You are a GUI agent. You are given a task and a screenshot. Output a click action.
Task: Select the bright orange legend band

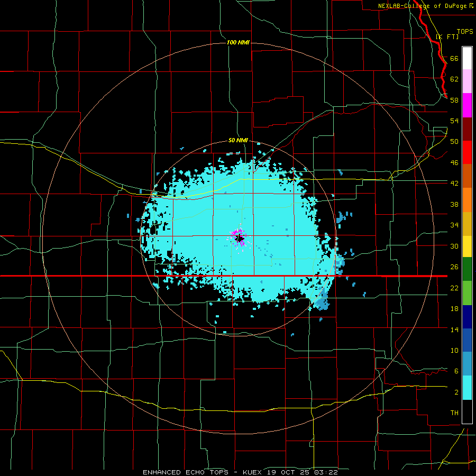coord(467,199)
